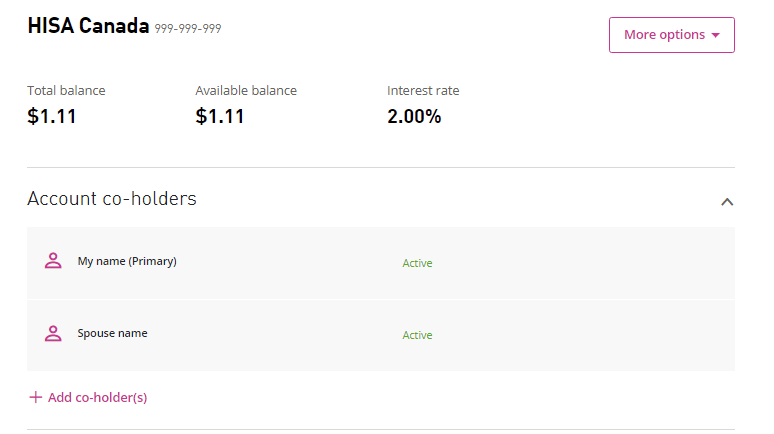Click the plus icon for adding co-holders
The image size is (774, 434).
pyautogui.click(x=36, y=397)
